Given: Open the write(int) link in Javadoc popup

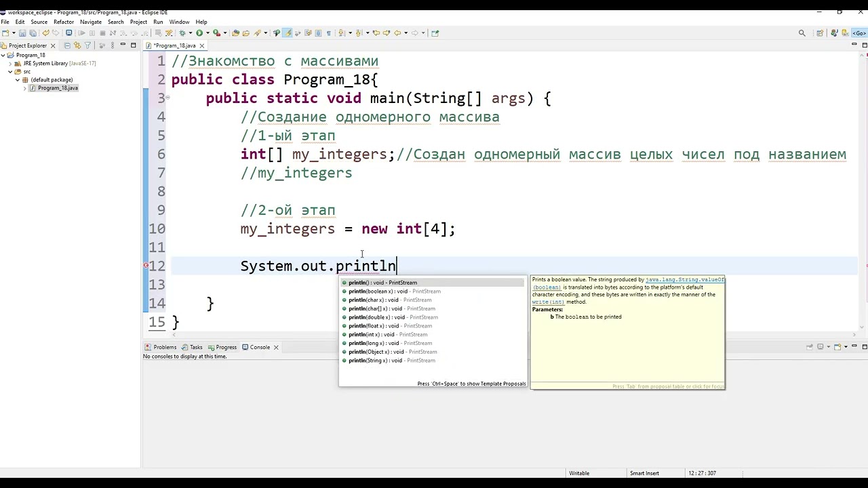Looking at the screenshot, I should point(548,302).
